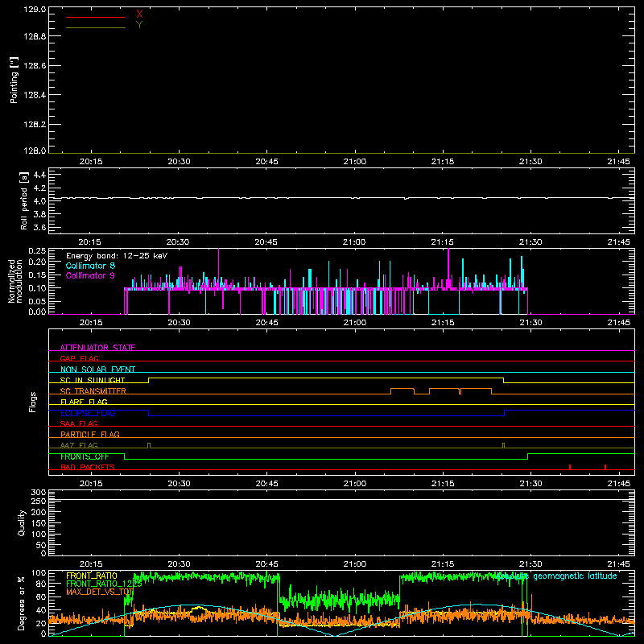Click the 80 tick on Degrees axis

coord(42,584)
